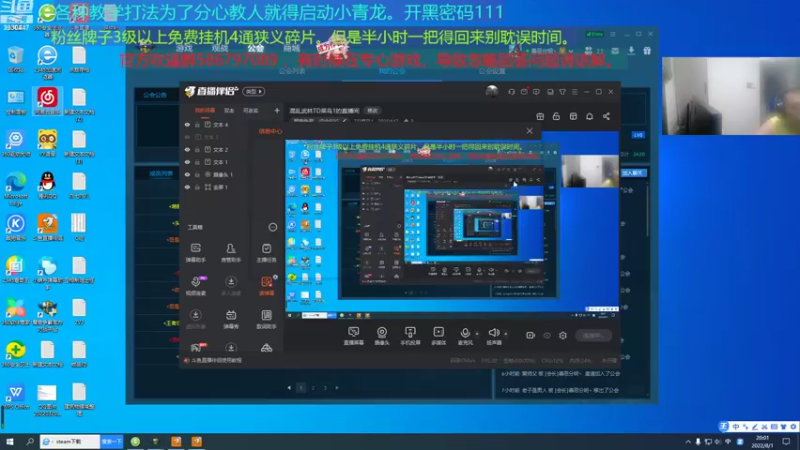
Task: Open Microsoft Edge desktop icon
Action: (15, 188)
